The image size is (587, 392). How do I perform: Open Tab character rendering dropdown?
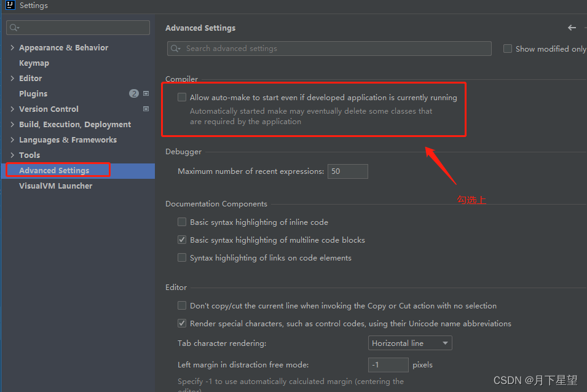click(410, 343)
